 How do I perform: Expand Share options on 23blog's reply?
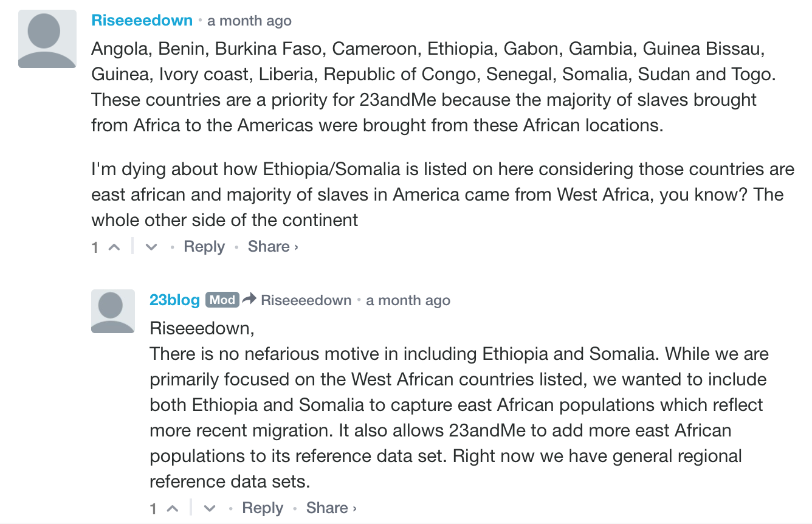pyautogui.click(x=331, y=508)
